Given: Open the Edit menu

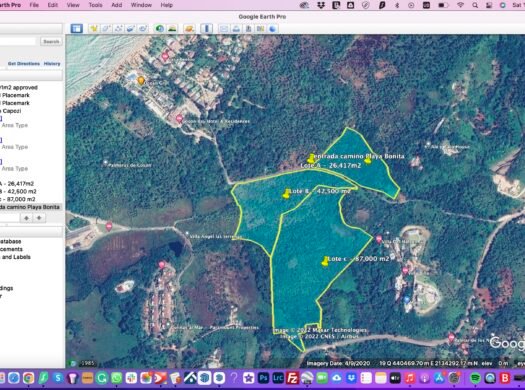Looking at the screenshot, I should [x=53, y=5].
